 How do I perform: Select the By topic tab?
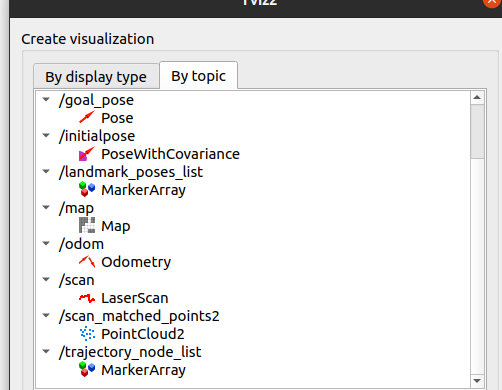coord(199,76)
